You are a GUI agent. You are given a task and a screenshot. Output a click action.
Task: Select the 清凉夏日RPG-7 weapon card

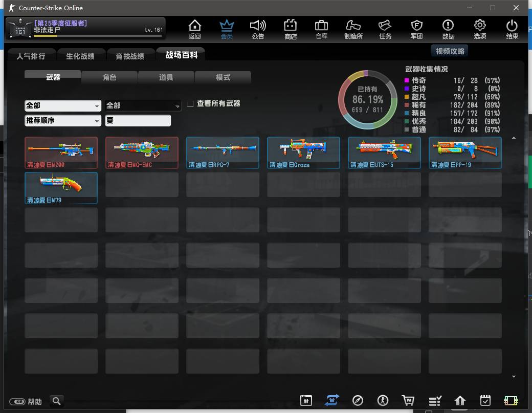pyautogui.click(x=223, y=153)
